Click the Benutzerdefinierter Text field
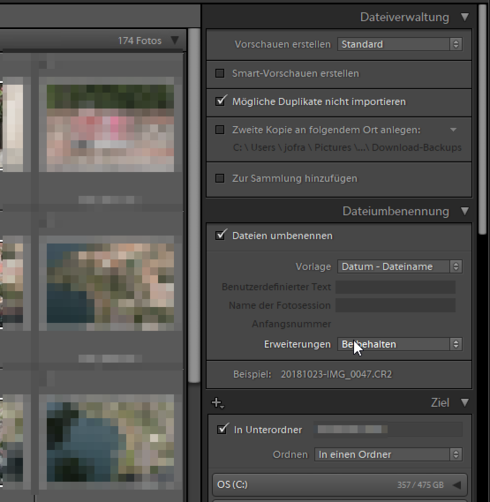This screenshot has width=490, height=502. click(x=395, y=287)
